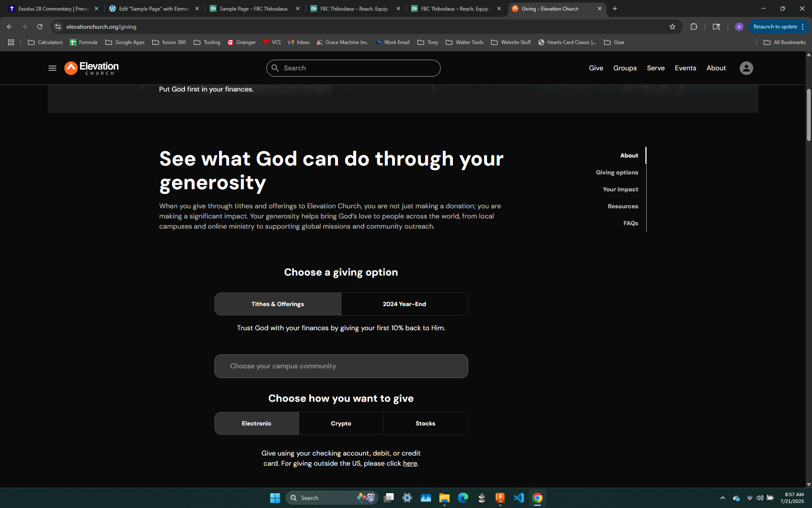Jump to Giving options in the side navigation

click(x=617, y=172)
